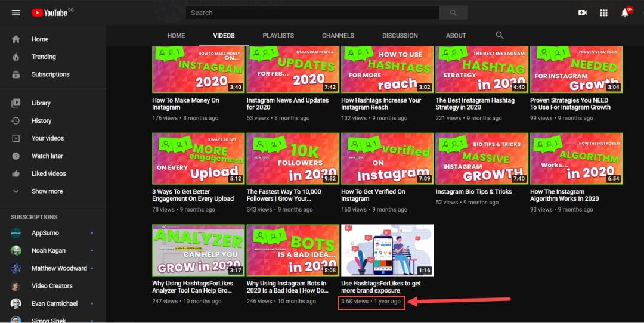Click title 'How The Instagram Algorithm Works In 2020'
This screenshot has width=644, height=323.
[564, 195]
